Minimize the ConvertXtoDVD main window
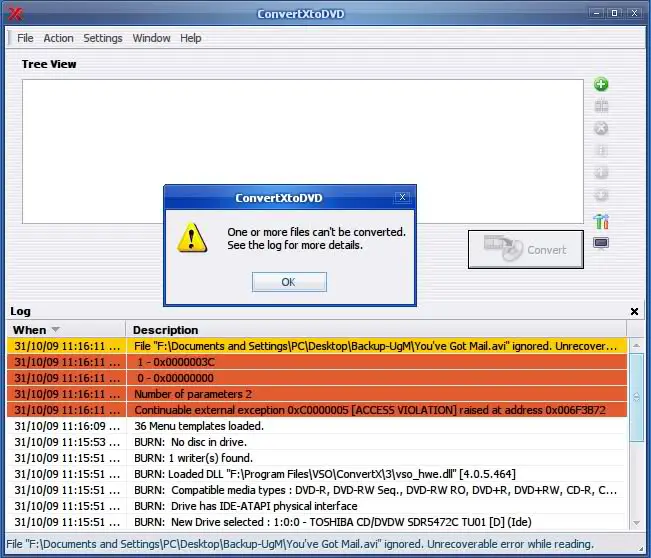The height and width of the screenshot is (558, 651). pos(597,13)
